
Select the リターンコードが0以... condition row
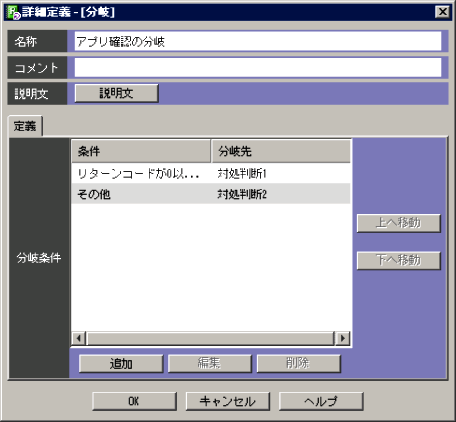click(x=211, y=174)
